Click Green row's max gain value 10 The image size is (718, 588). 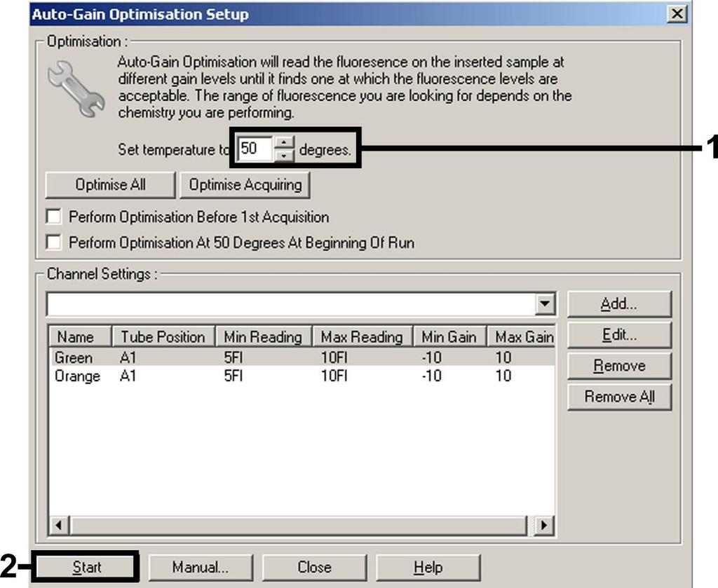point(503,357)
